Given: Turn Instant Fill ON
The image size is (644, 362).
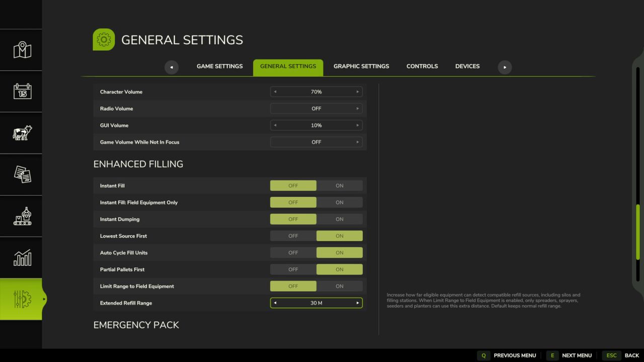Looking at the screenshot, I should point(340,186).
